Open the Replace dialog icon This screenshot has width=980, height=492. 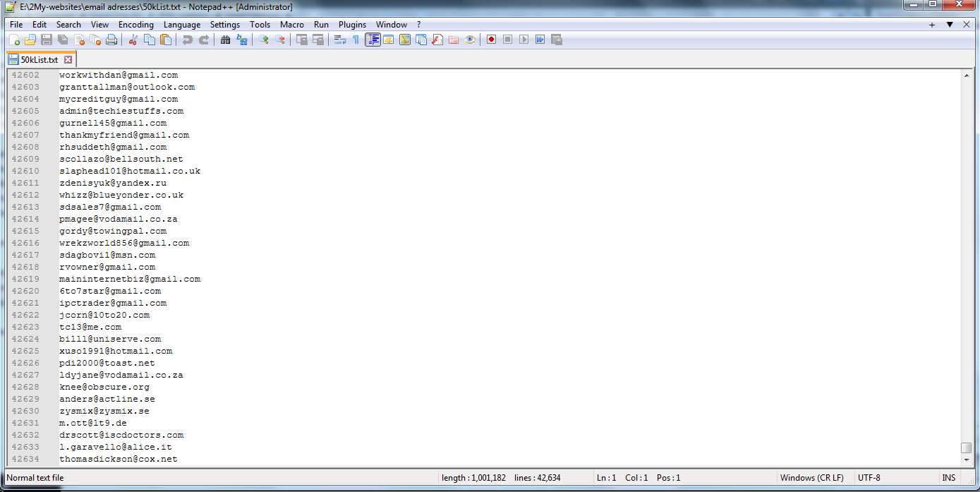(242, 40)
